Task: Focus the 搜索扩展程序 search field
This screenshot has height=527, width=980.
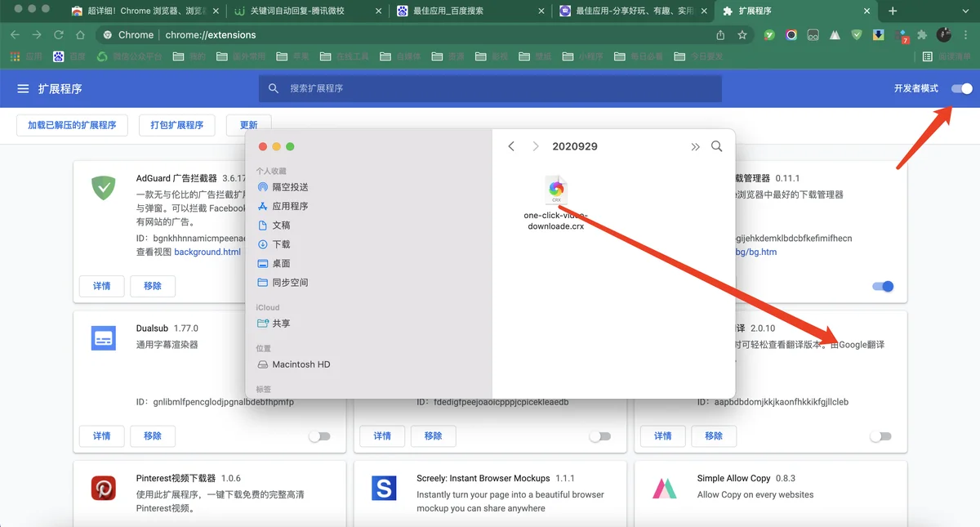Action: coord(490,88)
